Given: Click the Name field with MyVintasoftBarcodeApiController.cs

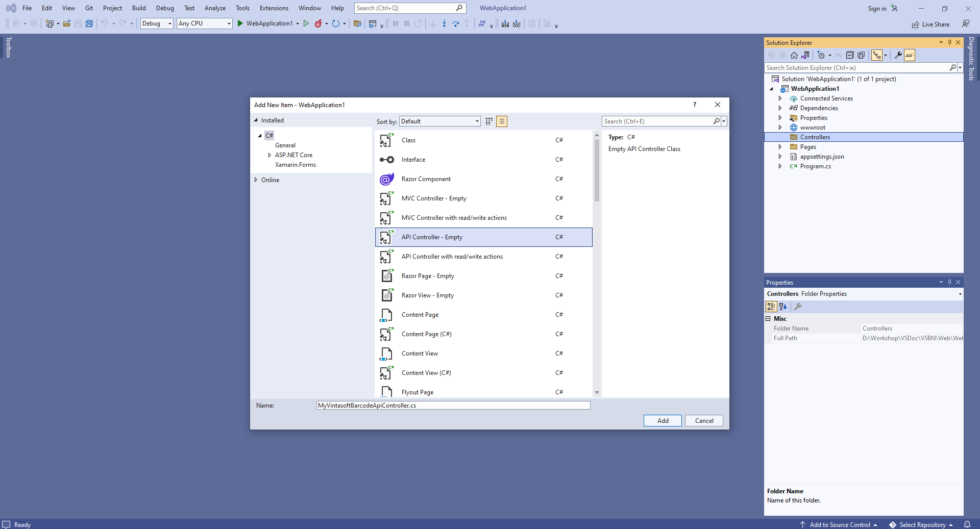Looking at the screenshot, I should click(x=453, y=406).
